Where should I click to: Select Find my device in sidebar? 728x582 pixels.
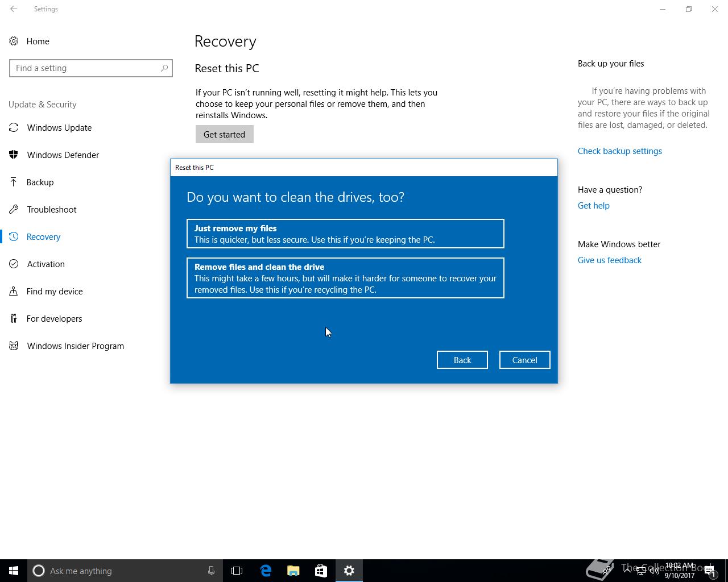(55, 291)
